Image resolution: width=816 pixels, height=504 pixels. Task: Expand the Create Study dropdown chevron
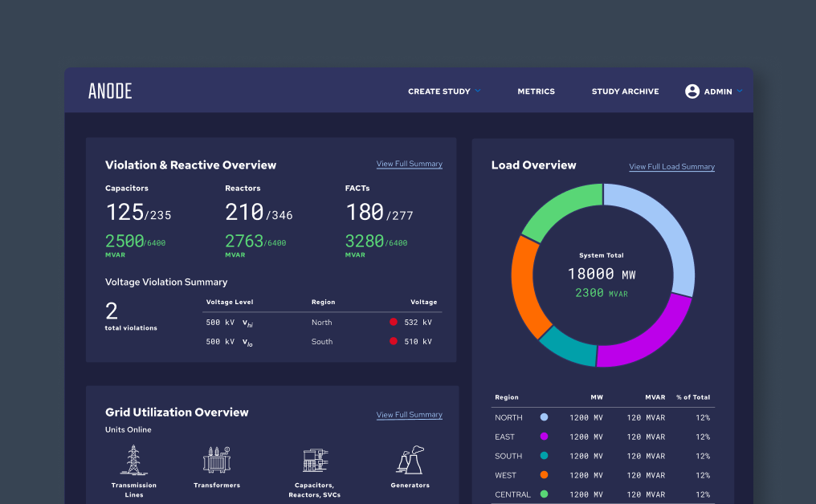(478, 91)
